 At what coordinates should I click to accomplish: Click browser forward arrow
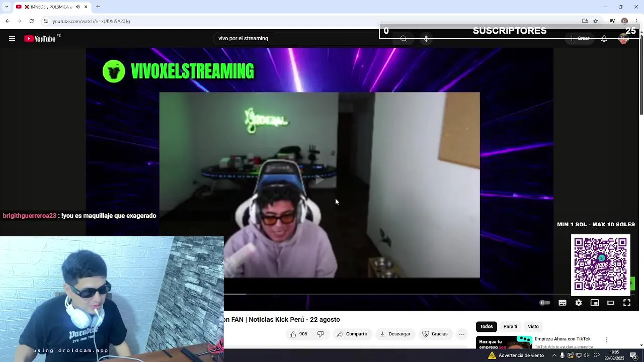tap(19, 21)
